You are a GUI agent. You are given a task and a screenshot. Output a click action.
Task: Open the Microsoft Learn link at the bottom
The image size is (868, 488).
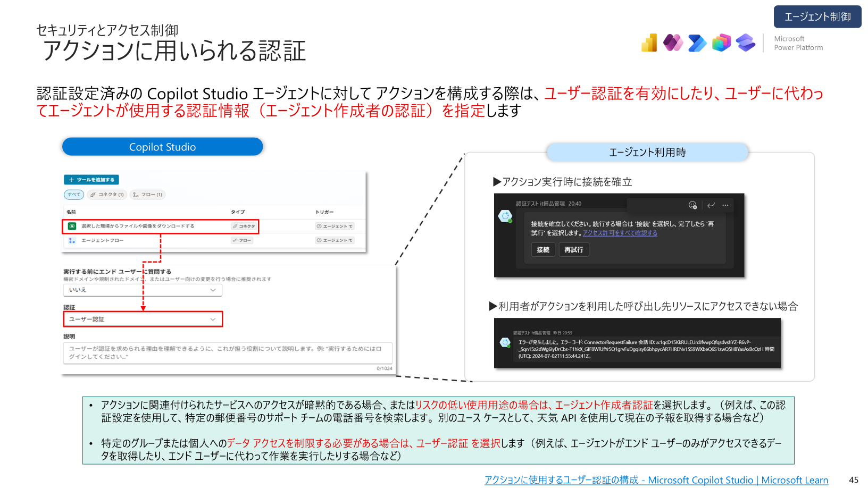(x=656, y=479)
